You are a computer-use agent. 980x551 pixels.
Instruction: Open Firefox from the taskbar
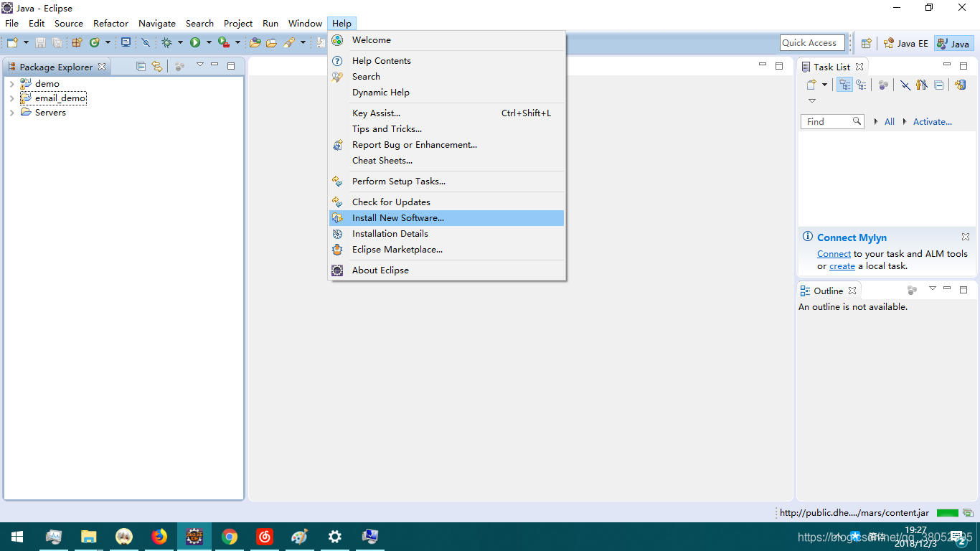click(159, 537)
